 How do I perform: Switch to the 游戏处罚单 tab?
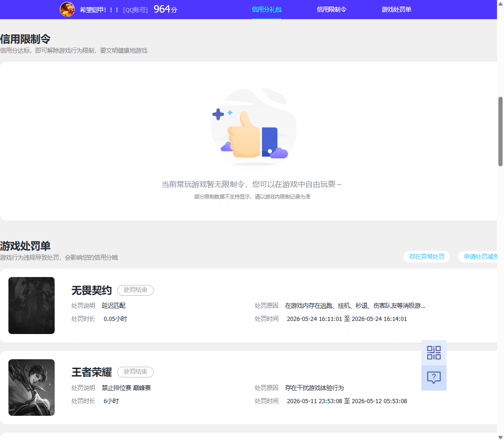pos(396,10)
